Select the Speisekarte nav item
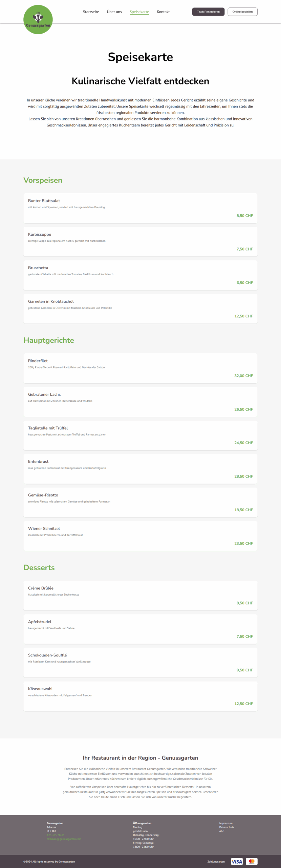The image size is (281, 868). pos(139,12)
